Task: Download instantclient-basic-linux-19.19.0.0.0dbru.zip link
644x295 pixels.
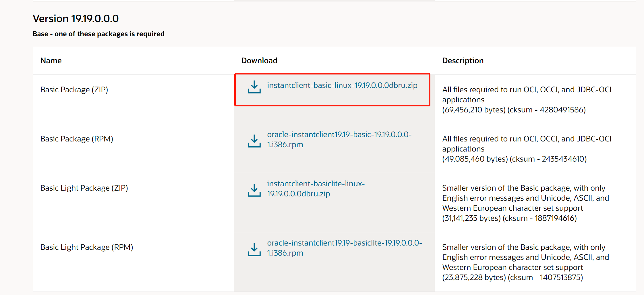Action: [342, 85]
